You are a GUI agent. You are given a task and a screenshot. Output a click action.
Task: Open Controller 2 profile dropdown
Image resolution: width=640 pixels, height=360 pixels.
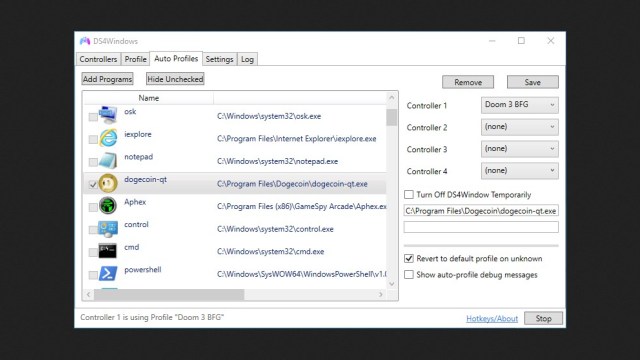point(520,127)
